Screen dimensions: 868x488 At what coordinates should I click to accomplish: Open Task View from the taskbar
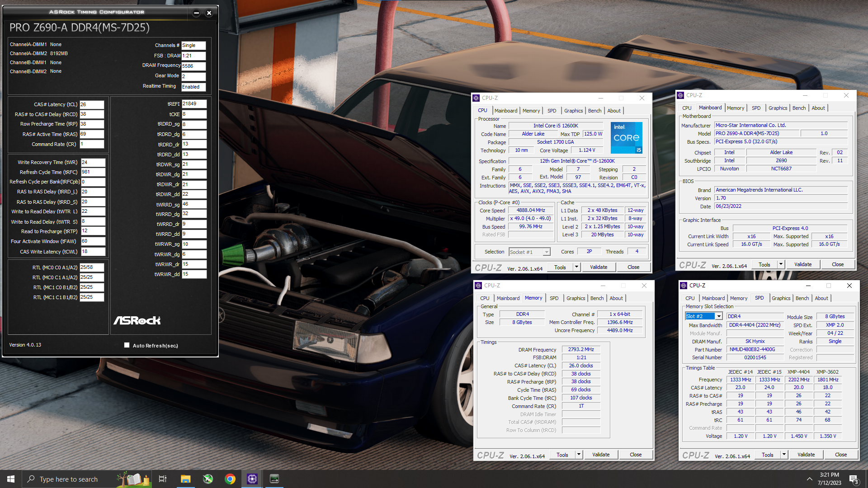click(x=163, y=479)
